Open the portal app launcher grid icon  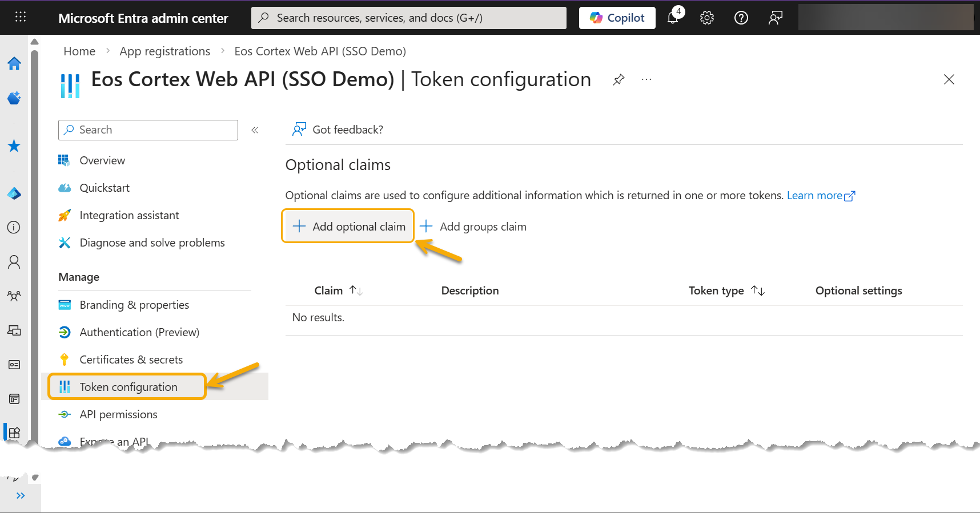(21, 17)
